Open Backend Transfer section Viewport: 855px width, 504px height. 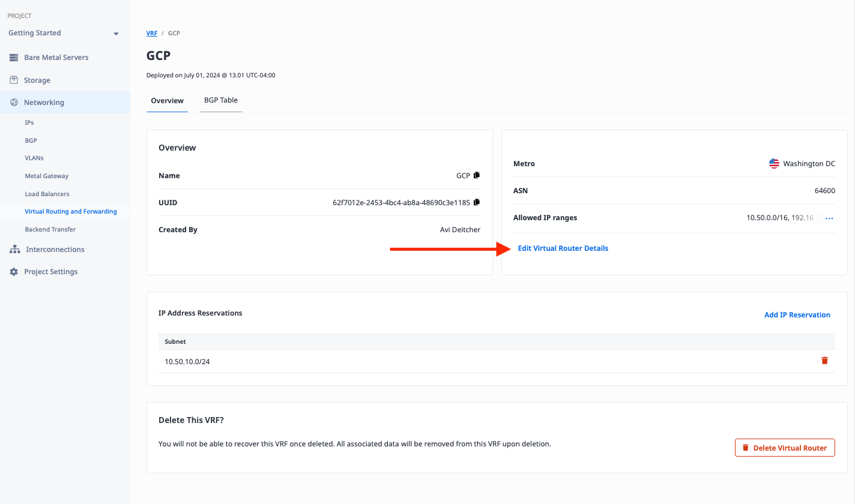point(50,229)
